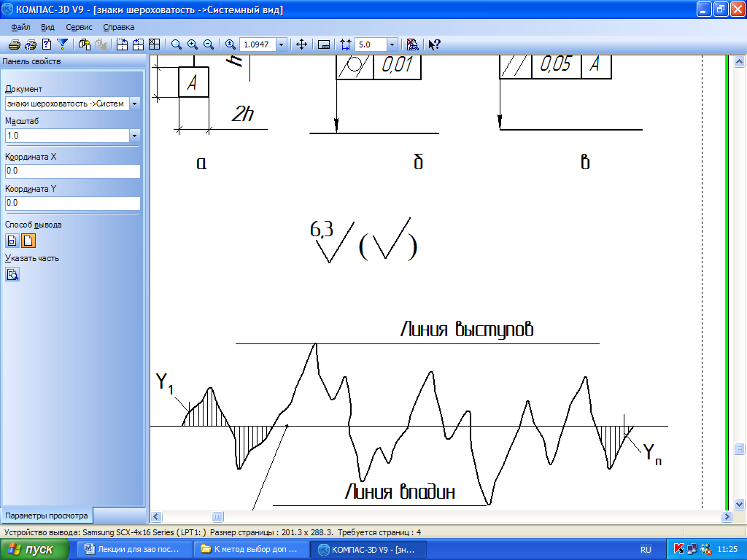Click horizontal scrollbar left arrow

[x=156, y=516]
